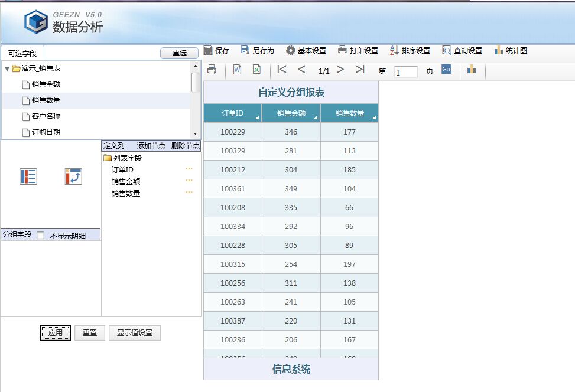Open 基本设置 basic settings
575x392 pixels.
tap(306, 51)
